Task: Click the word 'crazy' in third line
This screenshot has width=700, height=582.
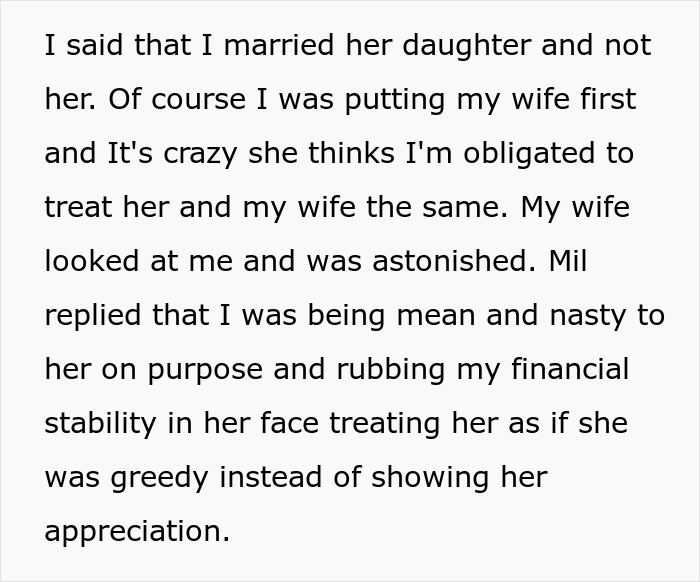Action: pos(200,155)
